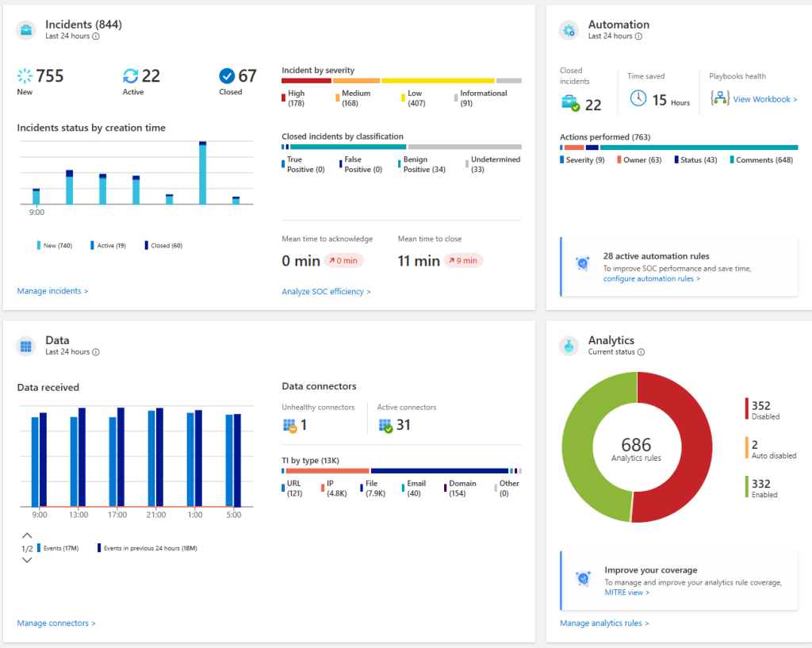Screen dimensions: 812x648
Task: Click the lightbulb icon in Improve your coverage card
Action: tap(583, 577)
